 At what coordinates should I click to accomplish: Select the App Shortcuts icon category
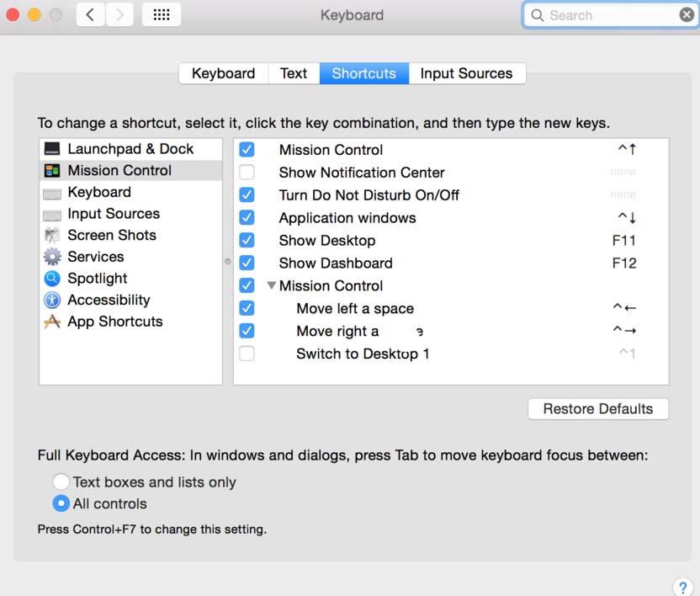pyautogui.click(x=52, y=322)
